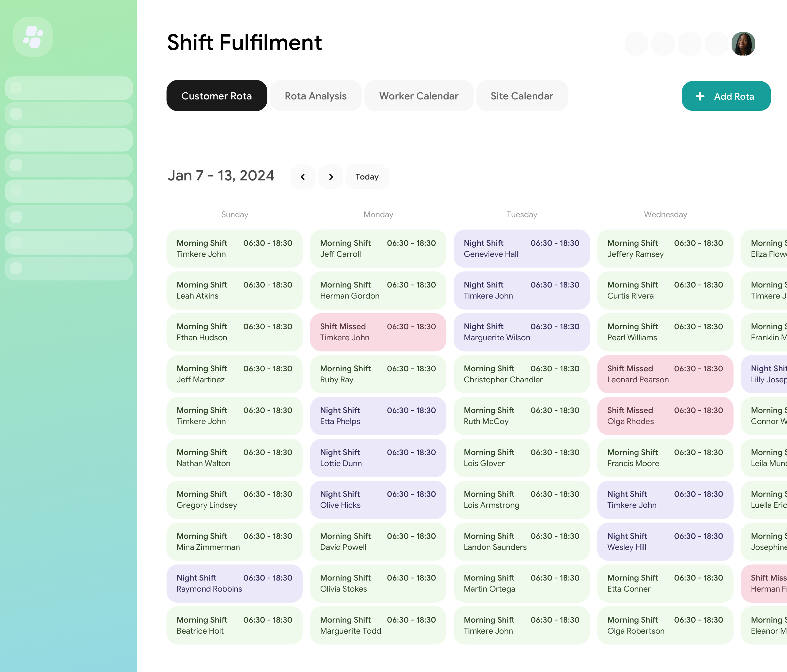787x672 pixels.
Task: Click the Add Rota button
Action: coord(726,95)
